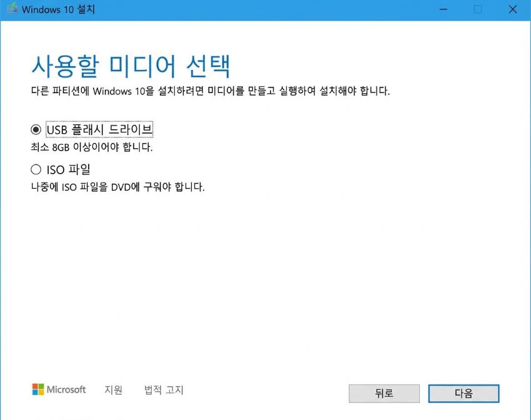Viewport: 531px width, 420px height.
Task: Close the Windows 10 설치 window
Action: pos(512,9)
